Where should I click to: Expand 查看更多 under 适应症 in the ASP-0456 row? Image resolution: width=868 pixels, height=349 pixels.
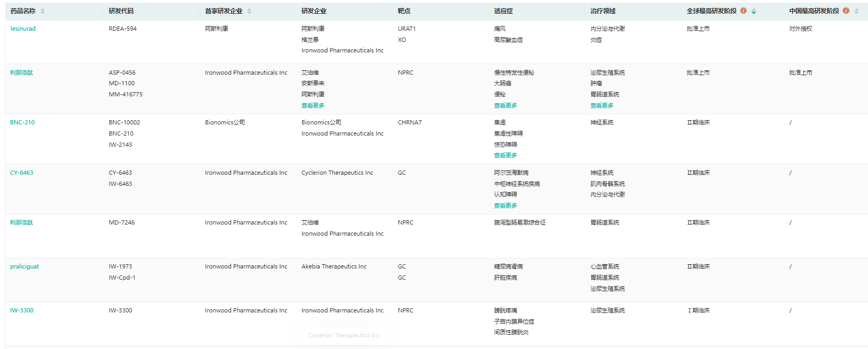tap(506, 105)
